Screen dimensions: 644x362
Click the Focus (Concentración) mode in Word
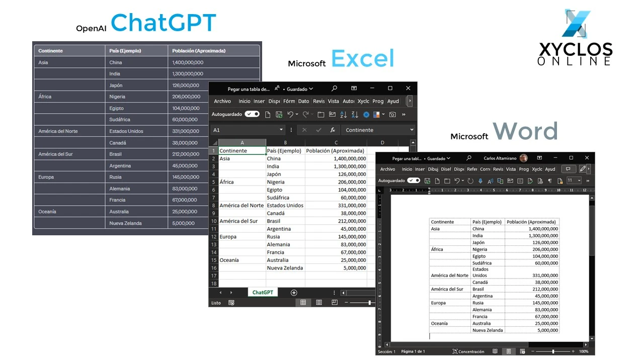[468, 351]
